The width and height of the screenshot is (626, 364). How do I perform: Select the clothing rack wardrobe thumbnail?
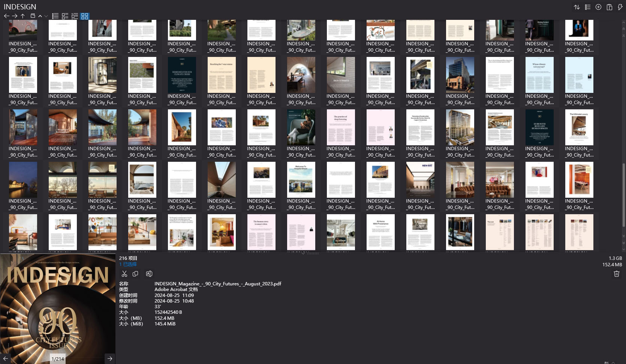460,232
